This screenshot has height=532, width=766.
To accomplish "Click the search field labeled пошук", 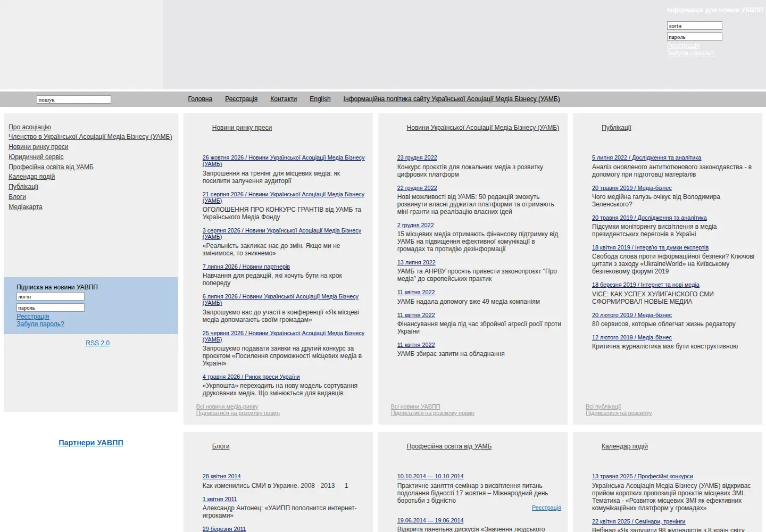I will point(73,99).
